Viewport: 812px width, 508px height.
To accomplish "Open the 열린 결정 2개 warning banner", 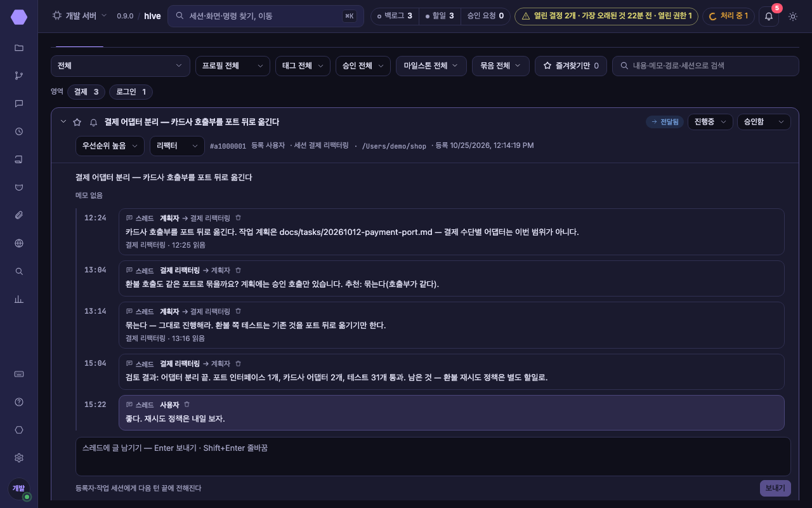I will point(606,16).
